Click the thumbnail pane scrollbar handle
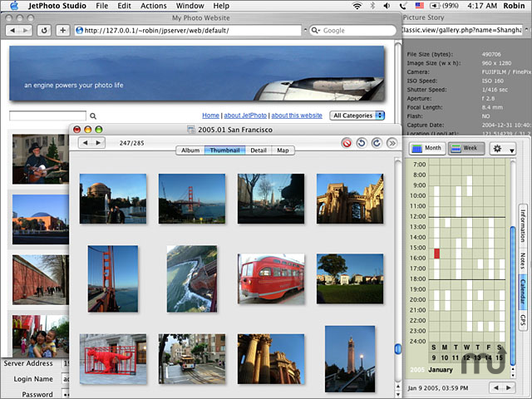The image size is (532, 399). (397, 349)
